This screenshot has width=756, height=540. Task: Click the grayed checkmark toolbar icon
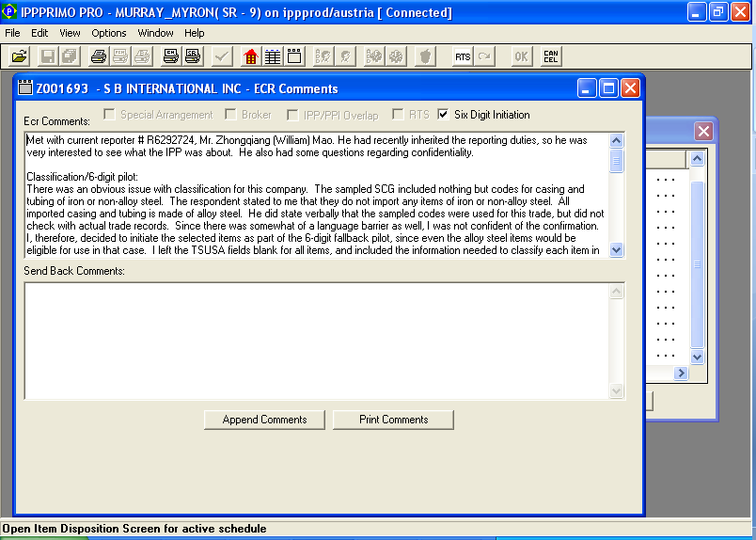click(x=221, y=57)
